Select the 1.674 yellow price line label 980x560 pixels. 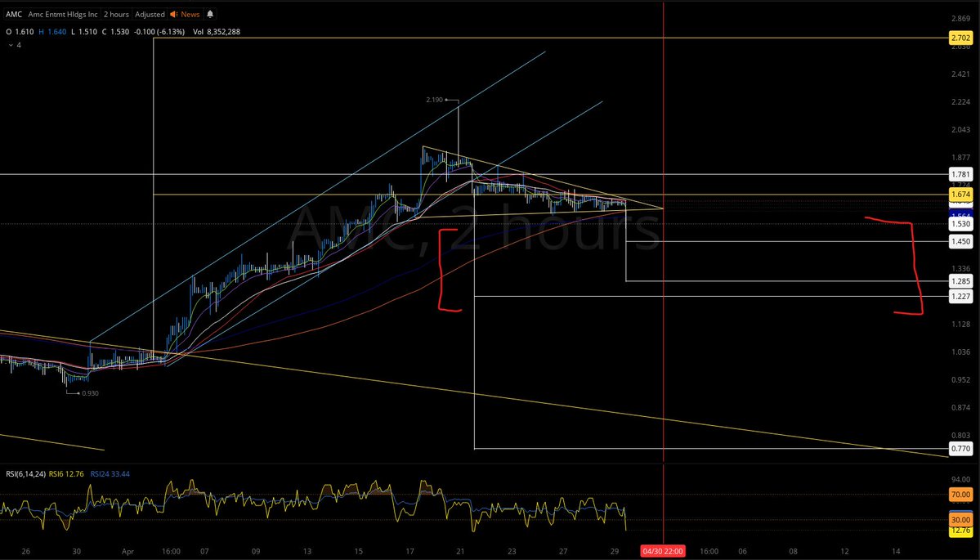tap(960, 195)
